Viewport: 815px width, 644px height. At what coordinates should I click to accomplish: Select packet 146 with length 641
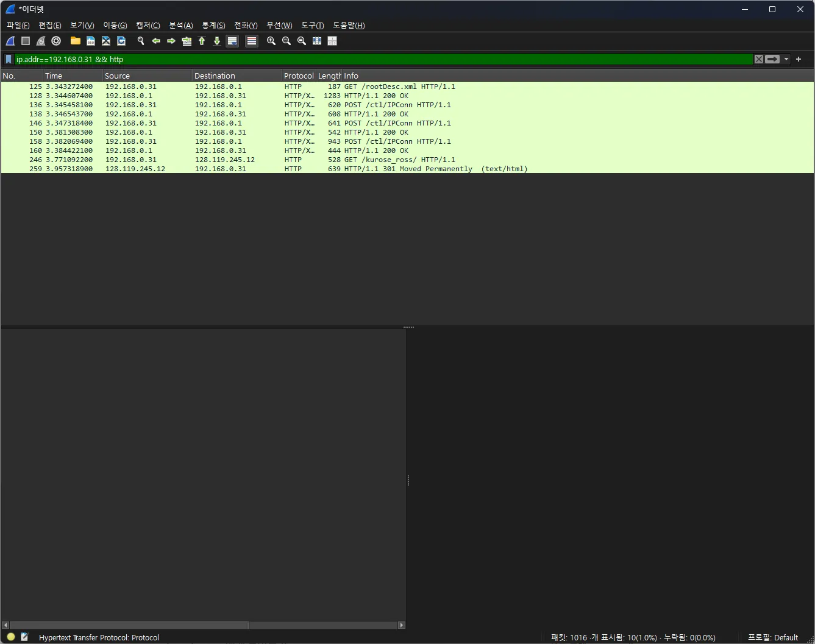[407, 123]
